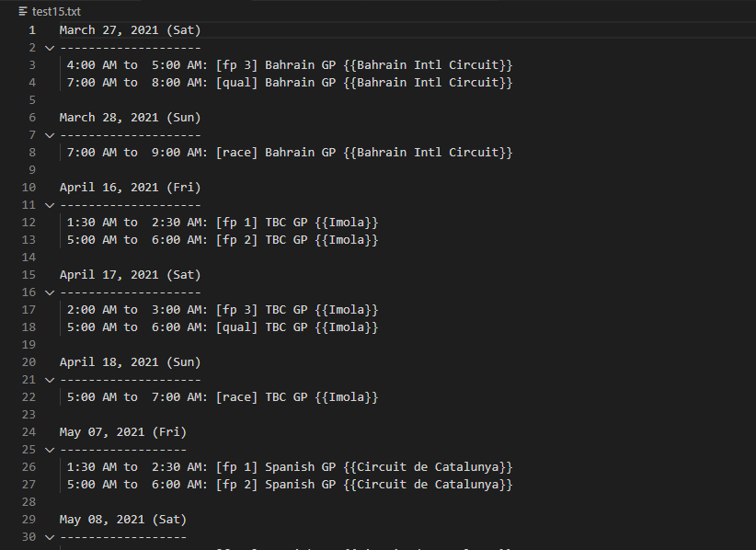
Task: Collapse the March 28 section using its chevron
Action: (49, 134)
